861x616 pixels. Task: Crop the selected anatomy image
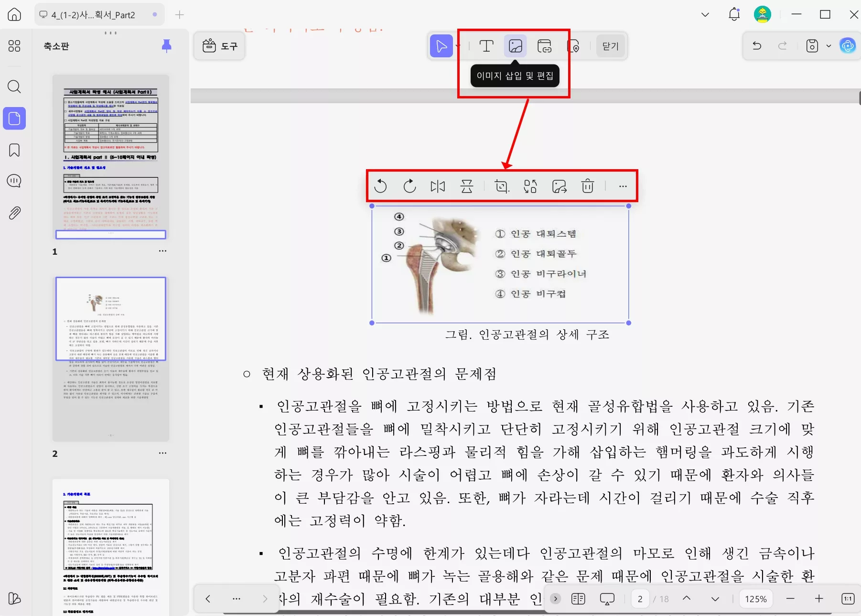click(x=501, y=186)
